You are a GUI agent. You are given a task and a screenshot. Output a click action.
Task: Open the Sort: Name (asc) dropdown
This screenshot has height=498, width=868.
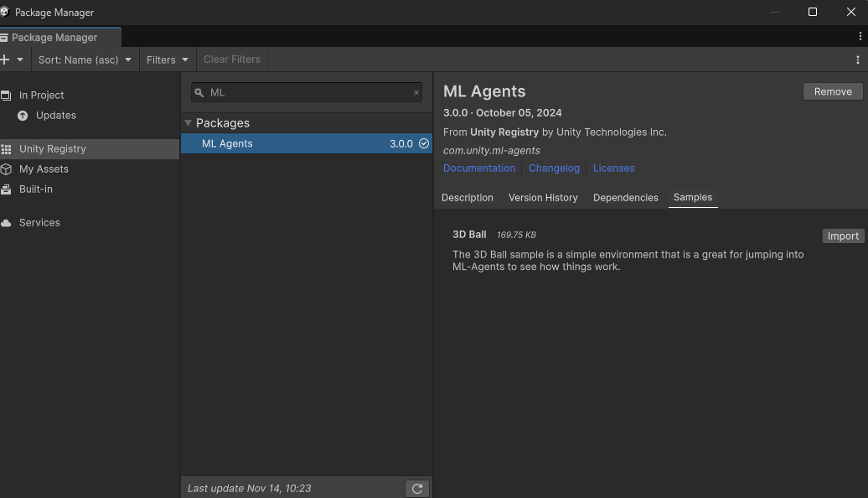click(85, 60)
